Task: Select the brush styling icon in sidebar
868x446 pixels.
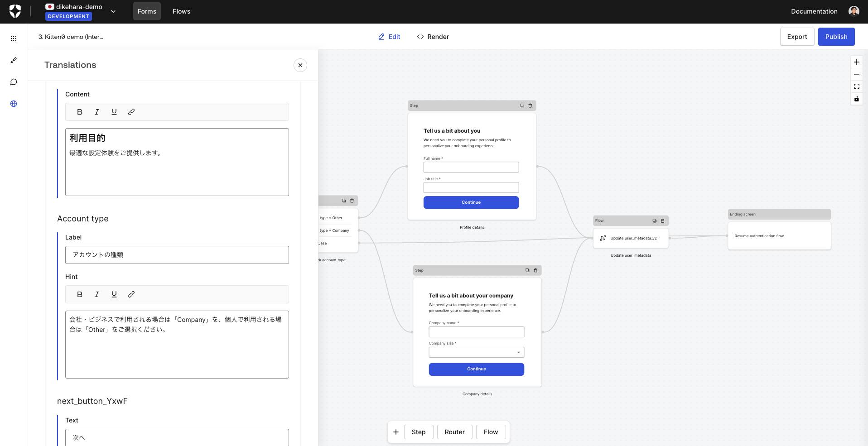Action: point(14,60)
